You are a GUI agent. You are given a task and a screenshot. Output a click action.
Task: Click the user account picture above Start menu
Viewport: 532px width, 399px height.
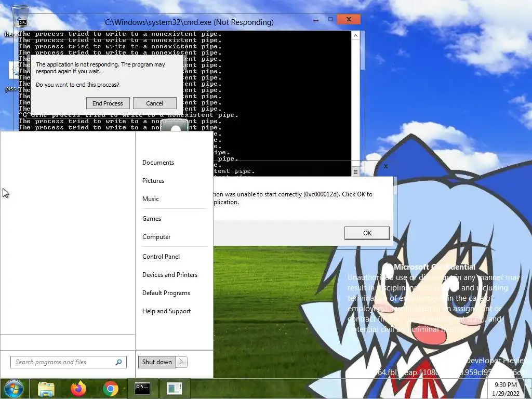click(x=175, y=126)
